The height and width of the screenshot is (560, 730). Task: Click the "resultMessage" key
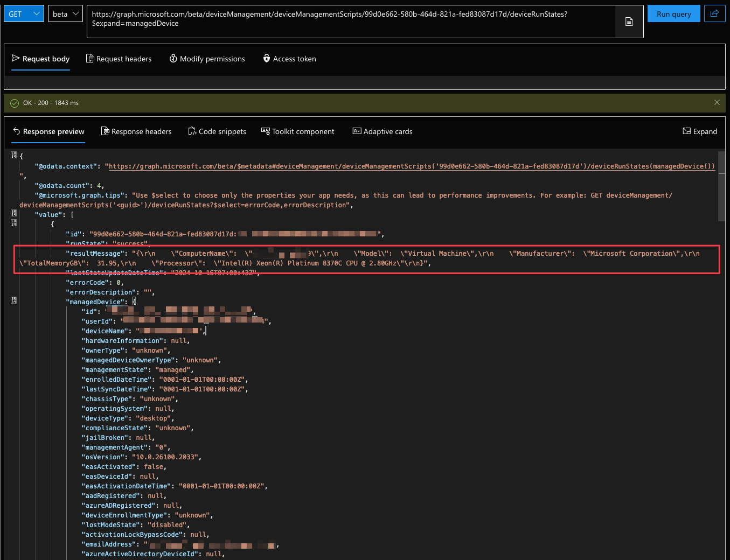click(x=95, y=254)
